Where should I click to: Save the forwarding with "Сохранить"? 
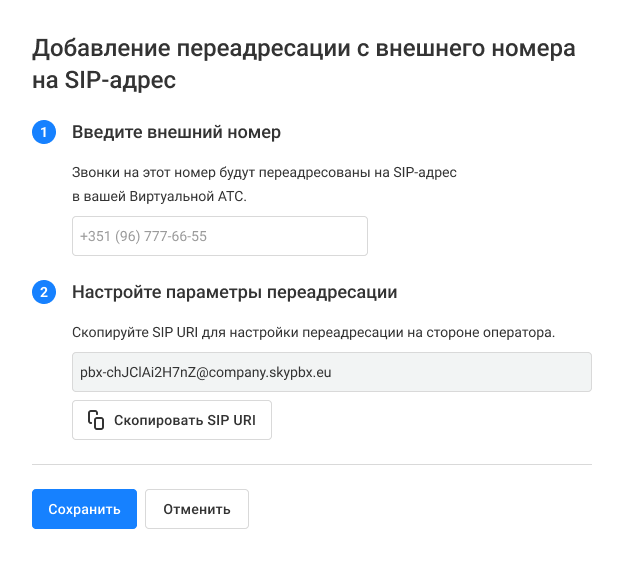click(83, 509)
